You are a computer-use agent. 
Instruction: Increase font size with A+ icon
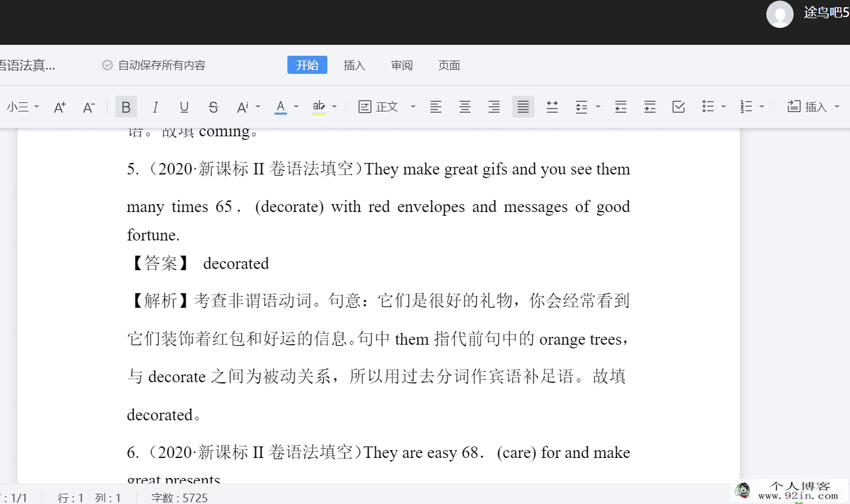[x=59, y=107]
